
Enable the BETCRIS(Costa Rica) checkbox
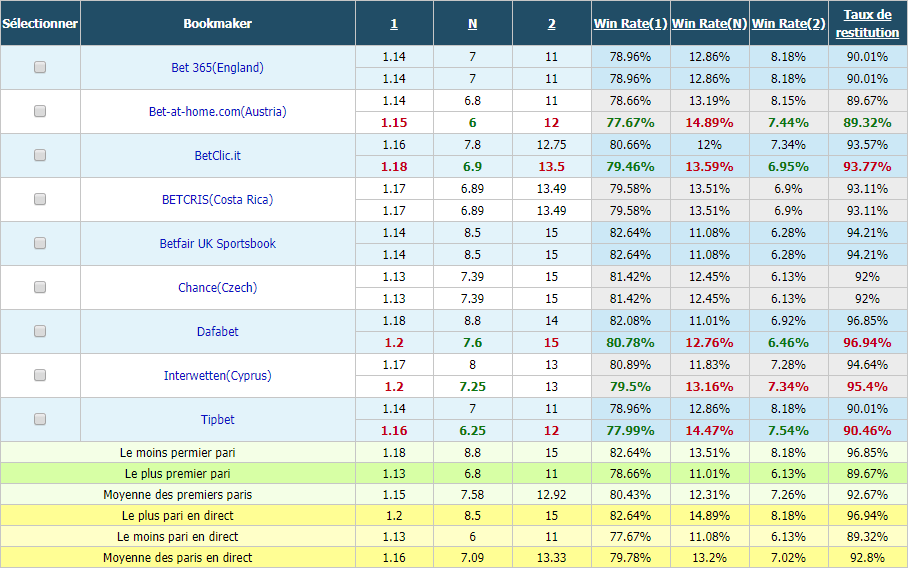coord(40,199)
